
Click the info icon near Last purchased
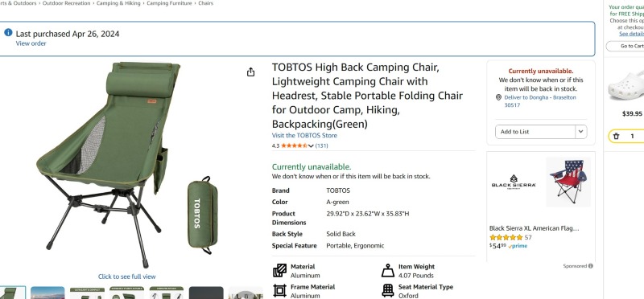coord(8,32)
